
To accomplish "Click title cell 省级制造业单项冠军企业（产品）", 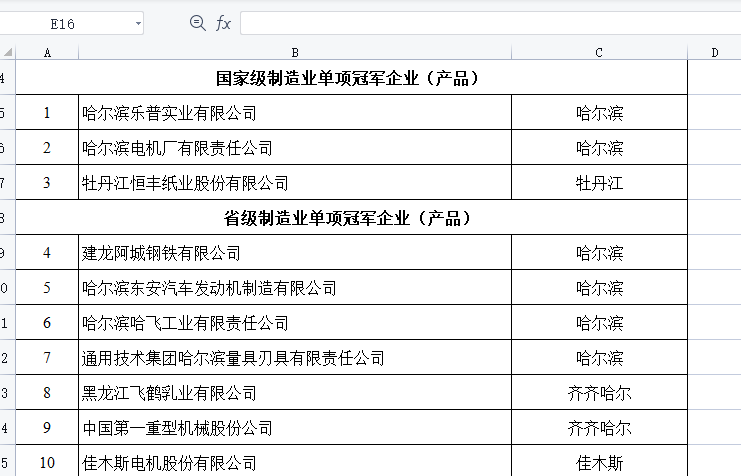I will click(x=352, y=217).
